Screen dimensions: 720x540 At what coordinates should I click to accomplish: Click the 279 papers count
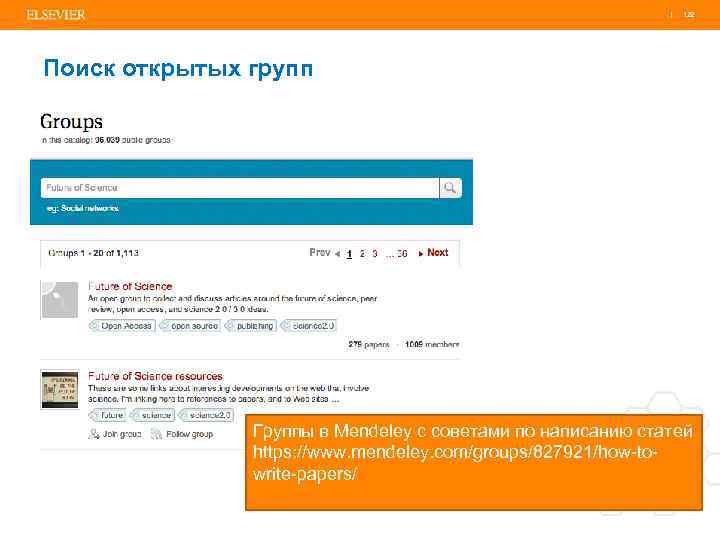tap(369, 344)
